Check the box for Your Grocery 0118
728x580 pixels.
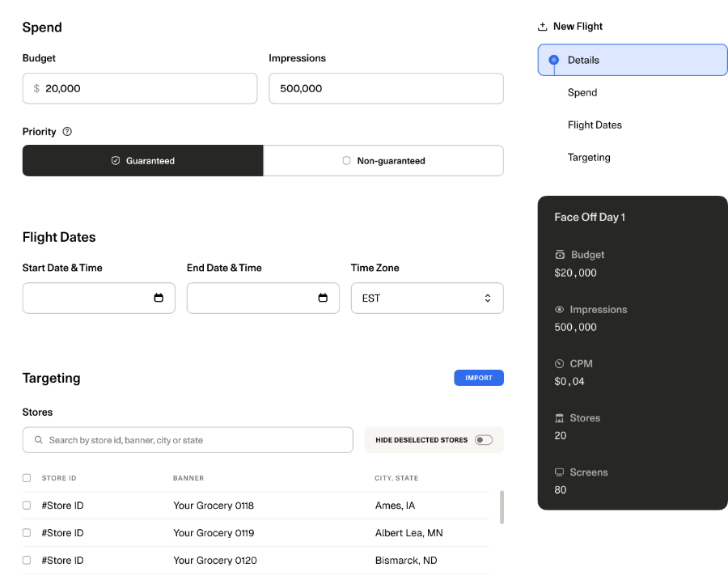pos(27,506)
